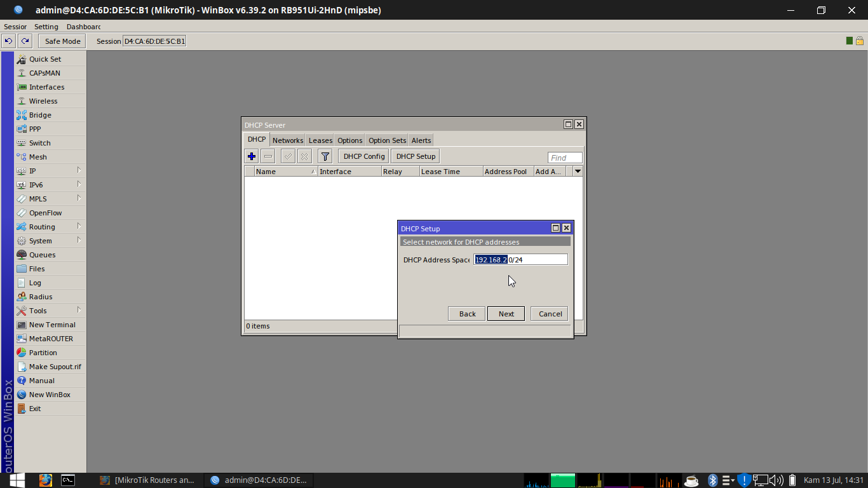Open the Mesh menu
The height and width of the screenshot is (488, 868).
[x=50, y=157]
